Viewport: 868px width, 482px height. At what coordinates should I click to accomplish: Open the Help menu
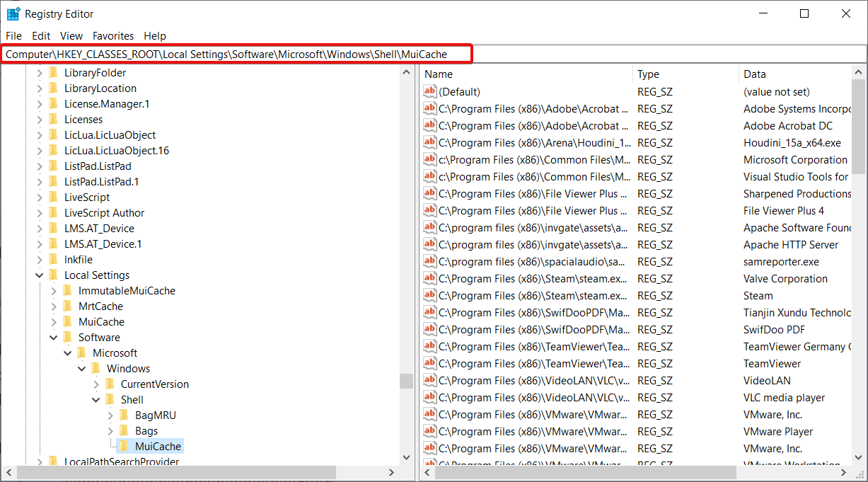(155, 35)
